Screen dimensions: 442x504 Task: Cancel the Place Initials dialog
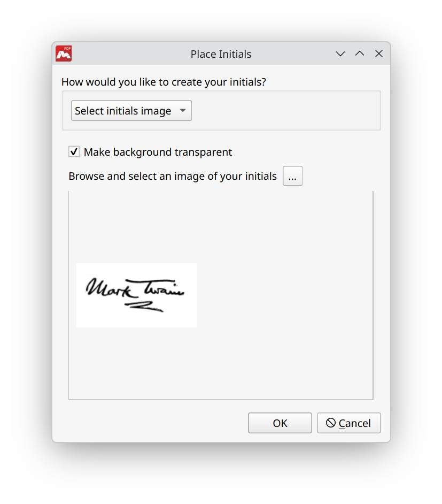click(349, 423)
